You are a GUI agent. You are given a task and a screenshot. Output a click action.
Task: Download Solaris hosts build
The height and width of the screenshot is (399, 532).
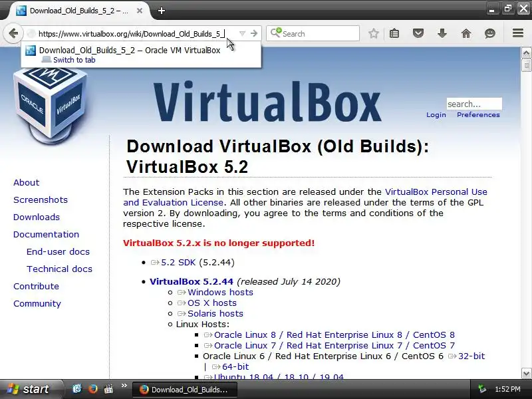click(215, 313)
